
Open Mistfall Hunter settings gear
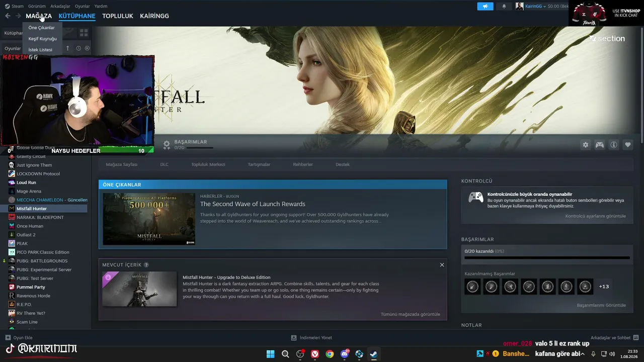point(586,145)
